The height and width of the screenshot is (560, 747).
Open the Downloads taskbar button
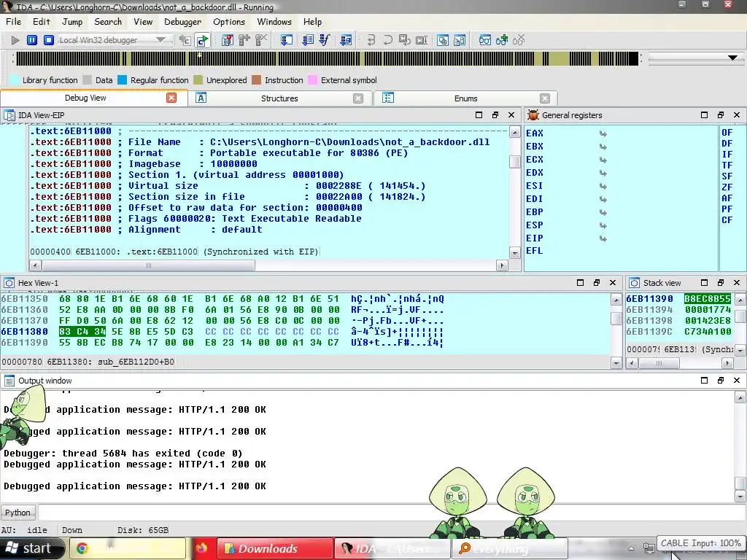tap(275, 548)
